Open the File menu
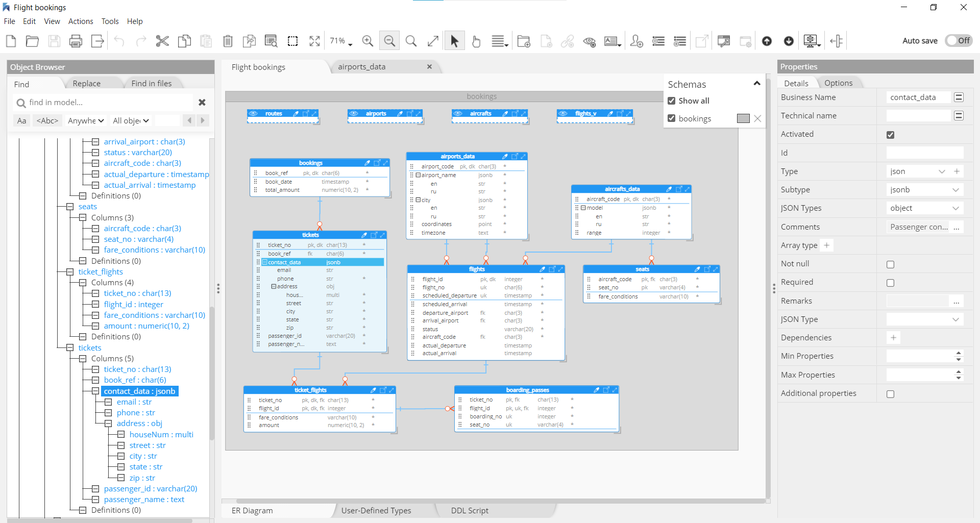Viewport: 980px width, 523px height. pyautogui.click(x=9, y=21)
